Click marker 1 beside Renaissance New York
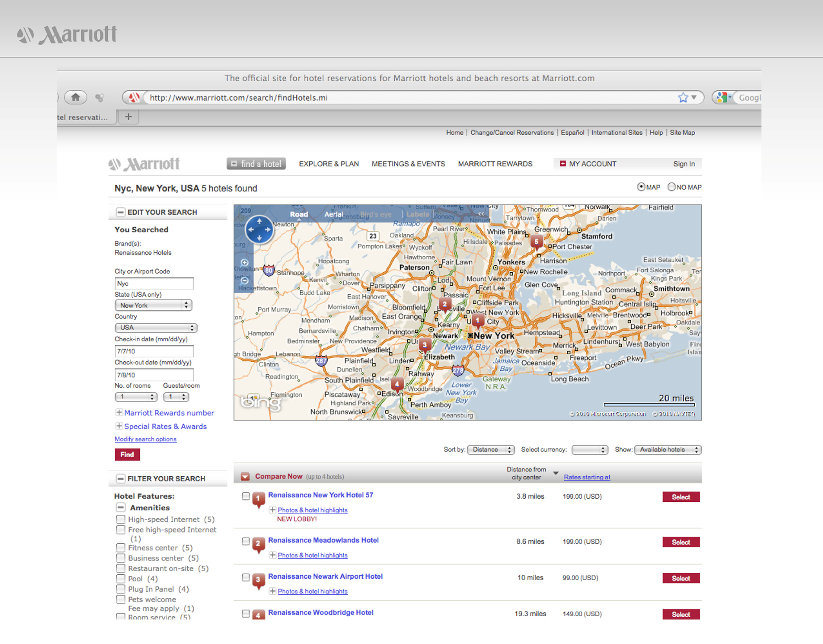 click(258, 499)
